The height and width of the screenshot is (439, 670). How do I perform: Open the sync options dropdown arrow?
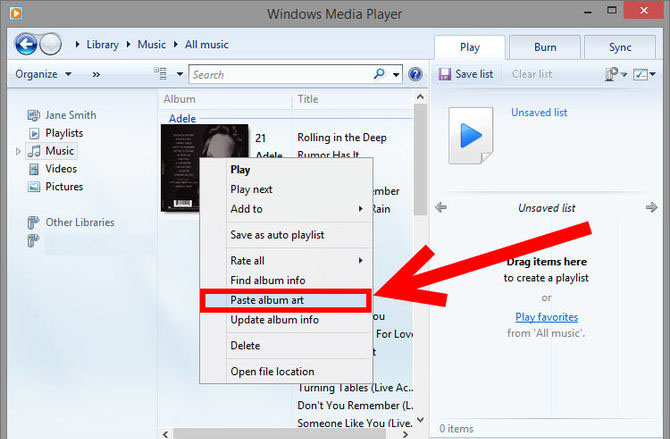pos(623,74)
